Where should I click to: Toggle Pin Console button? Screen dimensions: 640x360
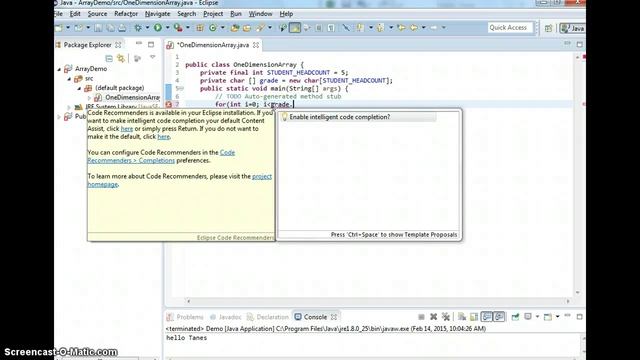[x=515, y=317]
